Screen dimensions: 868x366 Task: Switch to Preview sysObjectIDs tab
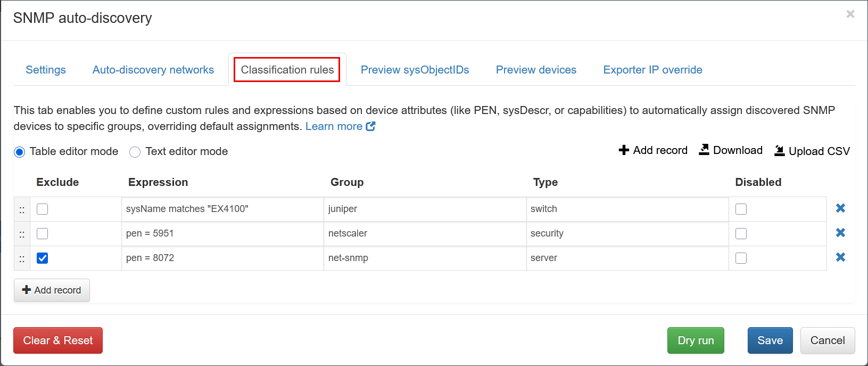point(415,70)
